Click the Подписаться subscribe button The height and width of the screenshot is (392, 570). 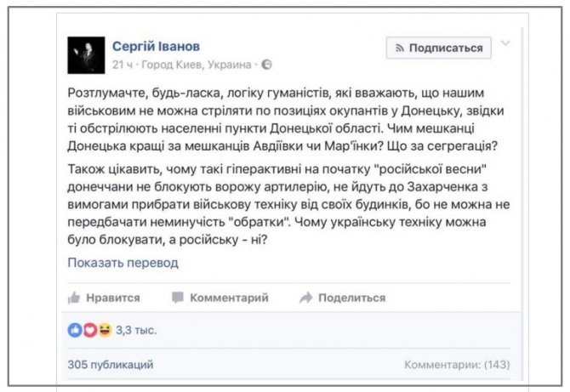(x=439, y=48)
